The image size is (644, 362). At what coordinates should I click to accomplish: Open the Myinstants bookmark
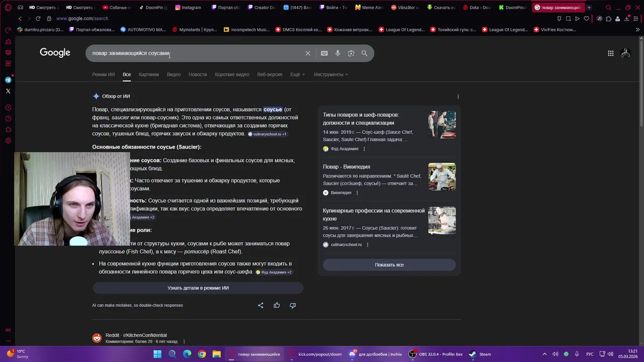195,30
